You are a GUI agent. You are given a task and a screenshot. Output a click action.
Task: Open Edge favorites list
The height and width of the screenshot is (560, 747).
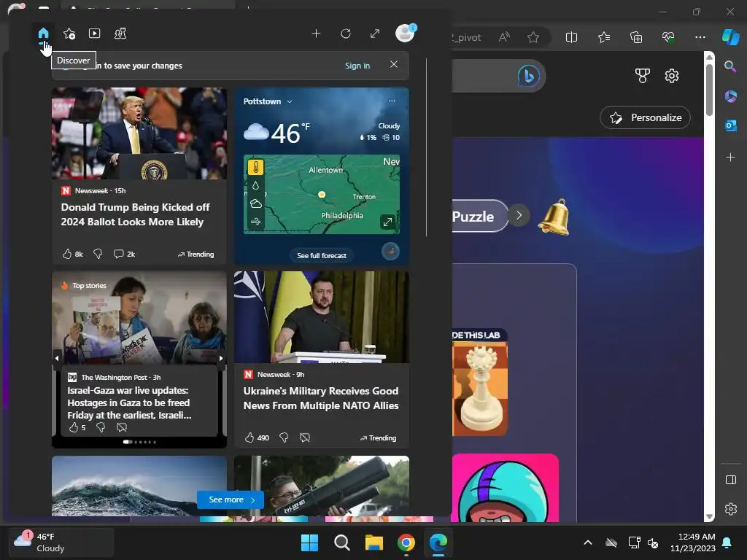pyautogui.click(x=604, y=37)
